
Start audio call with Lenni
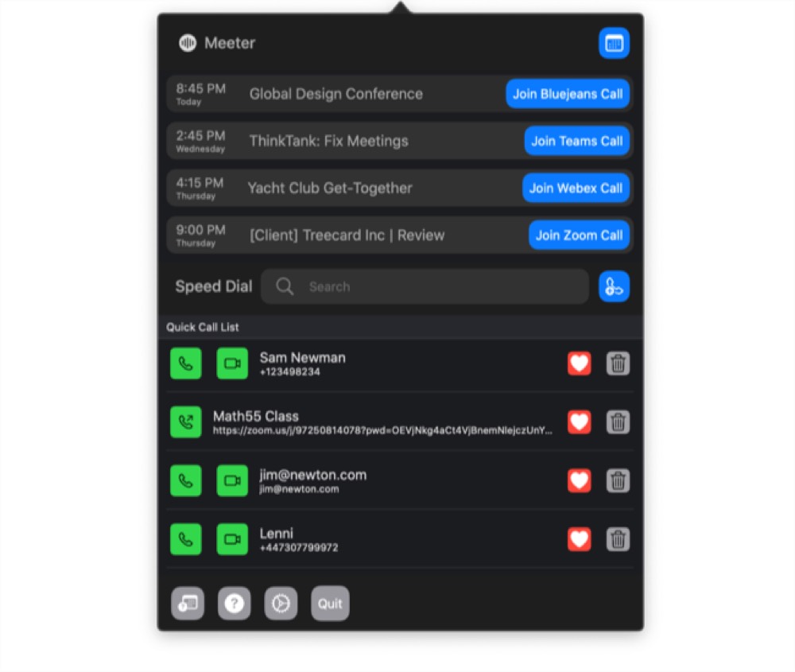(185, 539)
